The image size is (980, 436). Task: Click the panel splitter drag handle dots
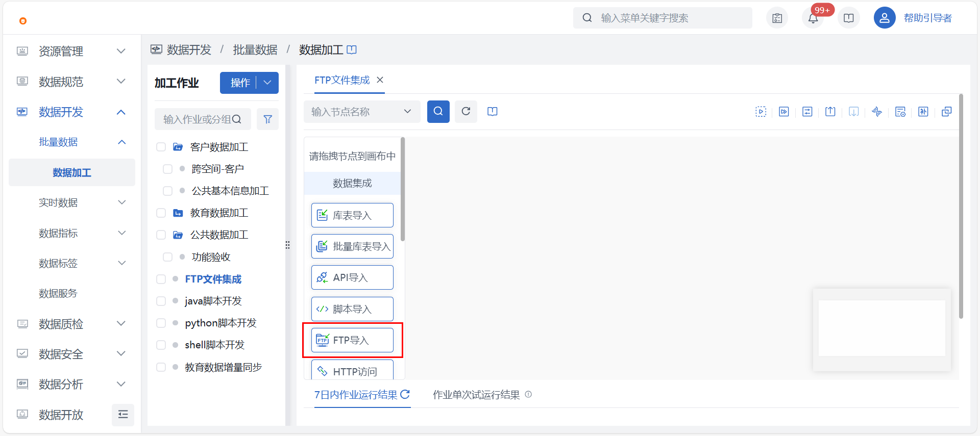(288, 245)
